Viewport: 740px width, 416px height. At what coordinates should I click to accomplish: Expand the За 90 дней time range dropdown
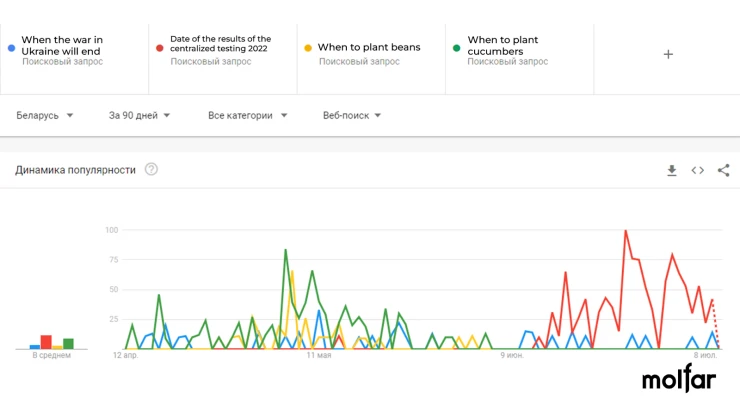coord(139,115)
